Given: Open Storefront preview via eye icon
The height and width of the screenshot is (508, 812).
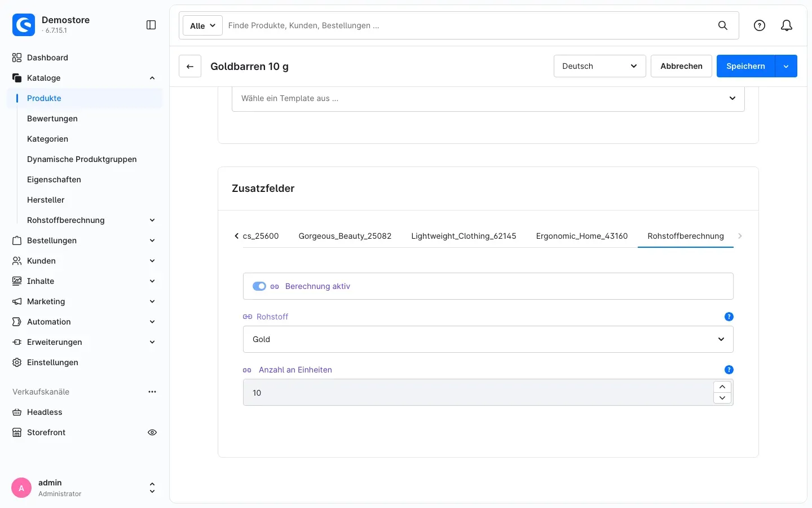Looking at the screenshot, I should (x=152, y=432).
